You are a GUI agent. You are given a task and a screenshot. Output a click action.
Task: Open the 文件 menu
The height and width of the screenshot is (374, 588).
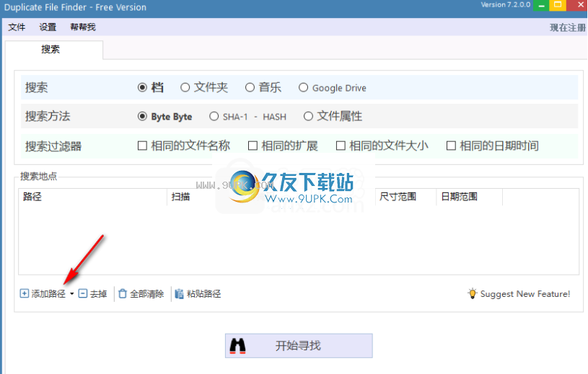tap(17, 27)
